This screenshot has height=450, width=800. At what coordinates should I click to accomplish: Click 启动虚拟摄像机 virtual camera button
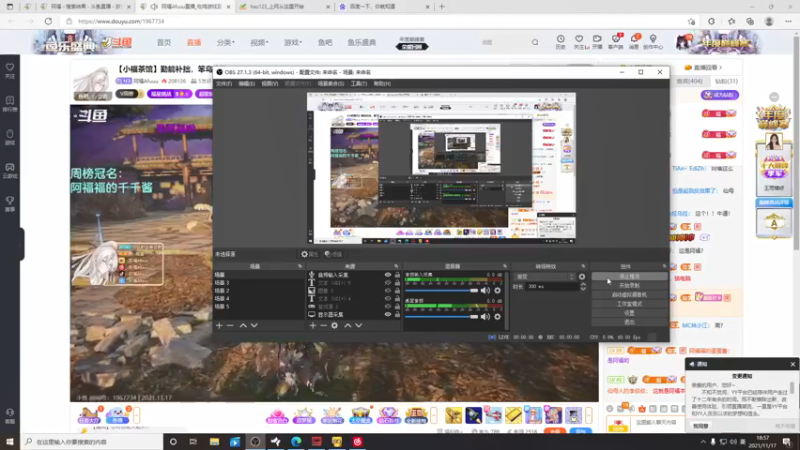(x=629, y=295)
